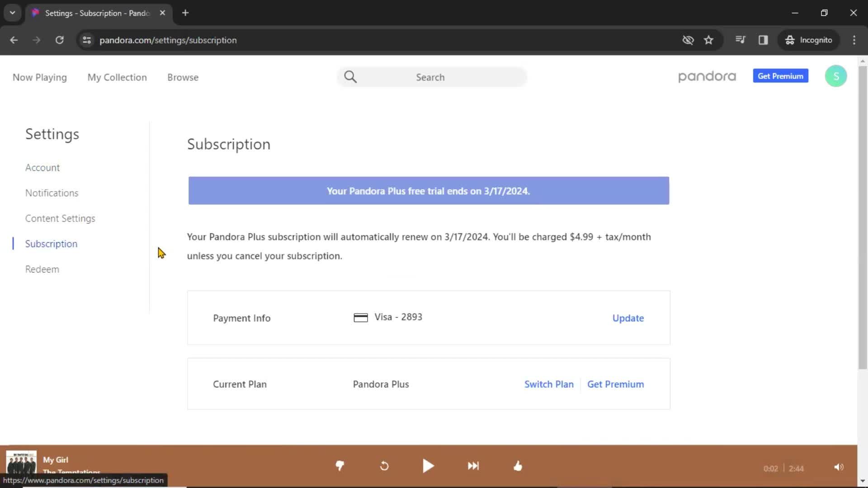Select Account in Settings sidebar

click(42, 168)
